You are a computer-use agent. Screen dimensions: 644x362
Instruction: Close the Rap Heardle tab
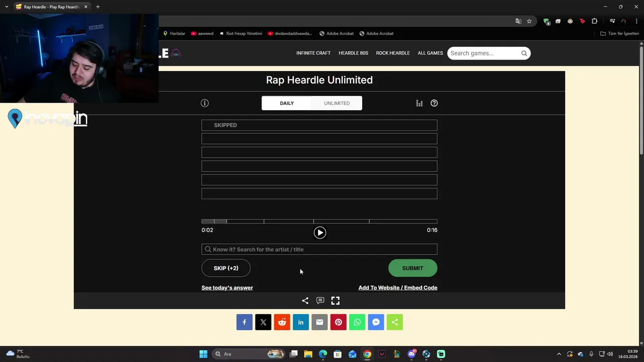pos(86,7)
